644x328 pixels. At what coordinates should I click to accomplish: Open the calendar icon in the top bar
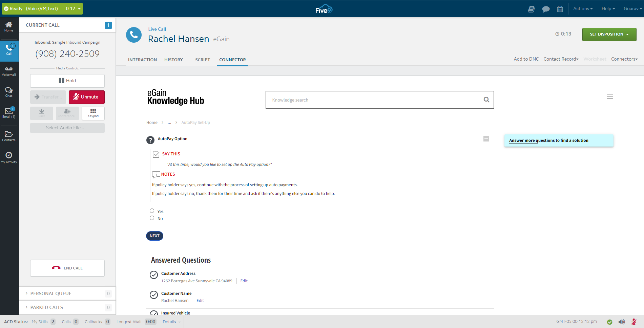[560, 8]
